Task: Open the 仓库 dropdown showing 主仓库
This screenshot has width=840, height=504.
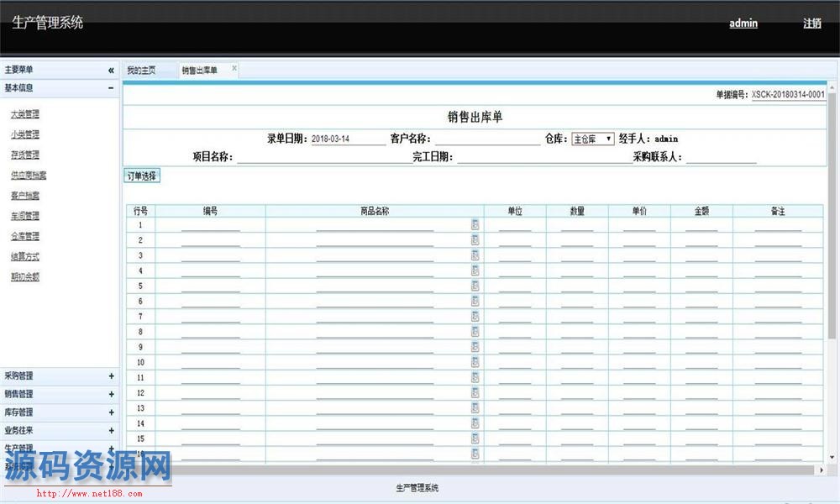Action: (592, 139)
